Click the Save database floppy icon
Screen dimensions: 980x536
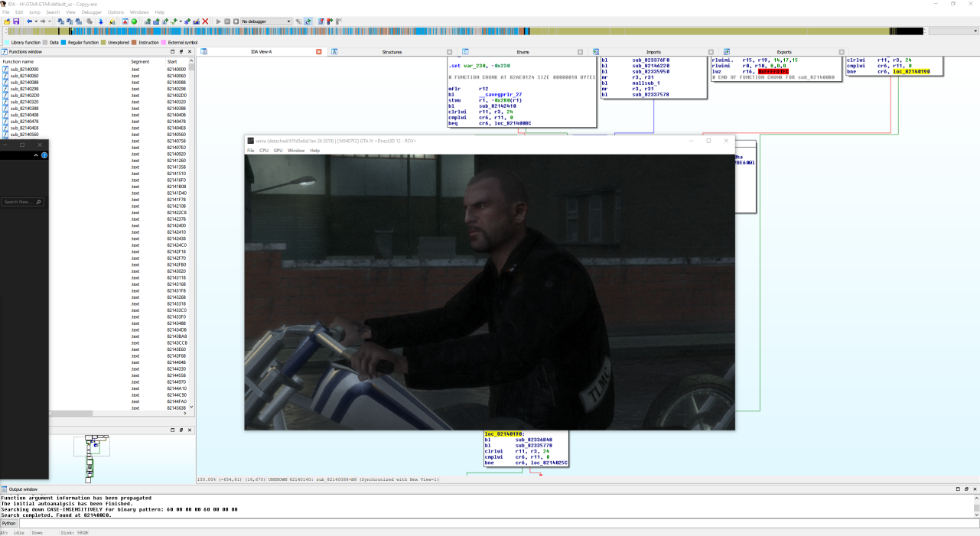pyautogui.click(x=16, y=21)
